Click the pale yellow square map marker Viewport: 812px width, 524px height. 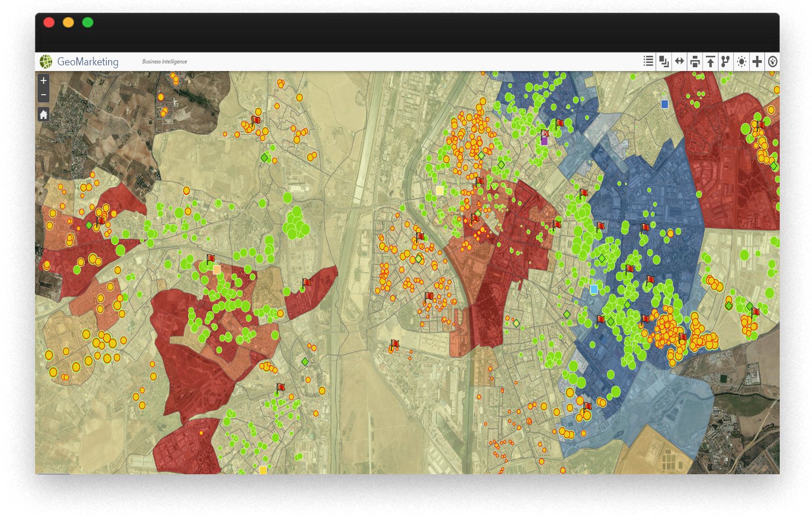pos(440,190)
